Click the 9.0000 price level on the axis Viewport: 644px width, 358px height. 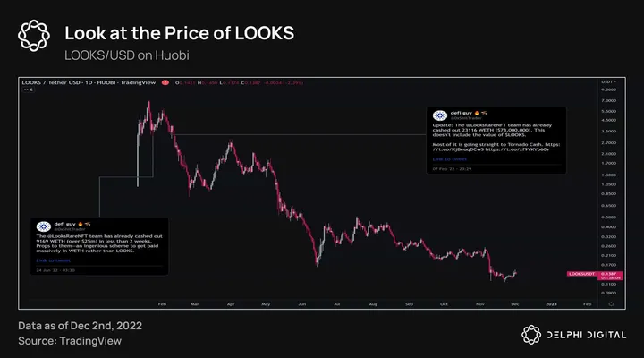(x=610, y=90)
